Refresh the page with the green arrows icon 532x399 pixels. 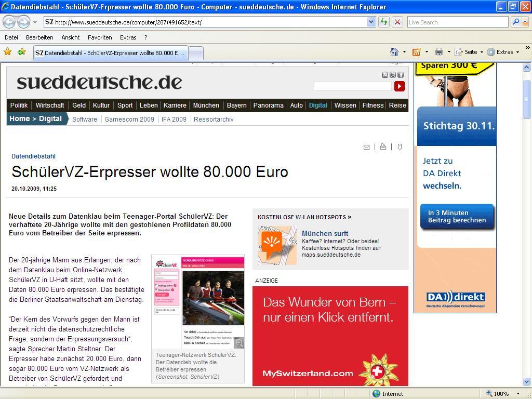click(384, 22)
